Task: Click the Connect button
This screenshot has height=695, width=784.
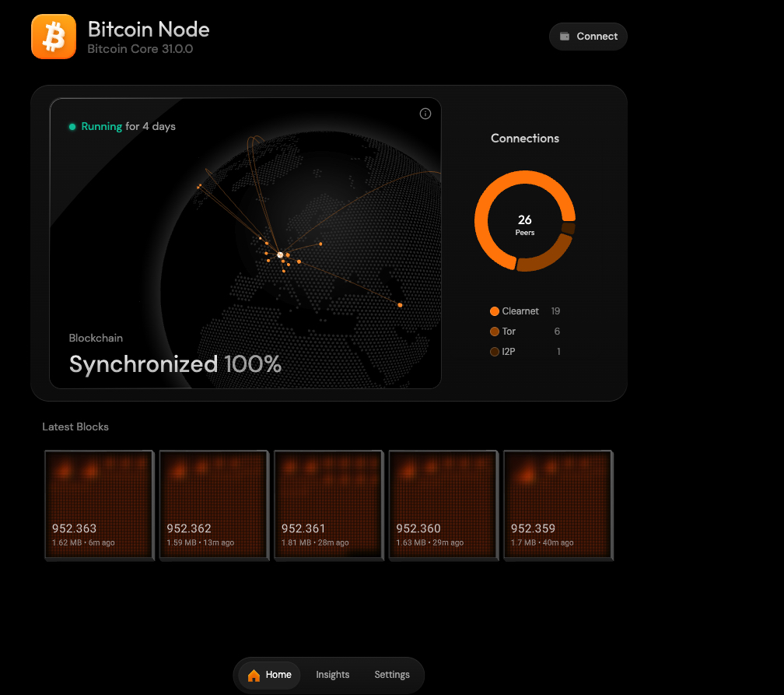Action: (x=588, y=36)
